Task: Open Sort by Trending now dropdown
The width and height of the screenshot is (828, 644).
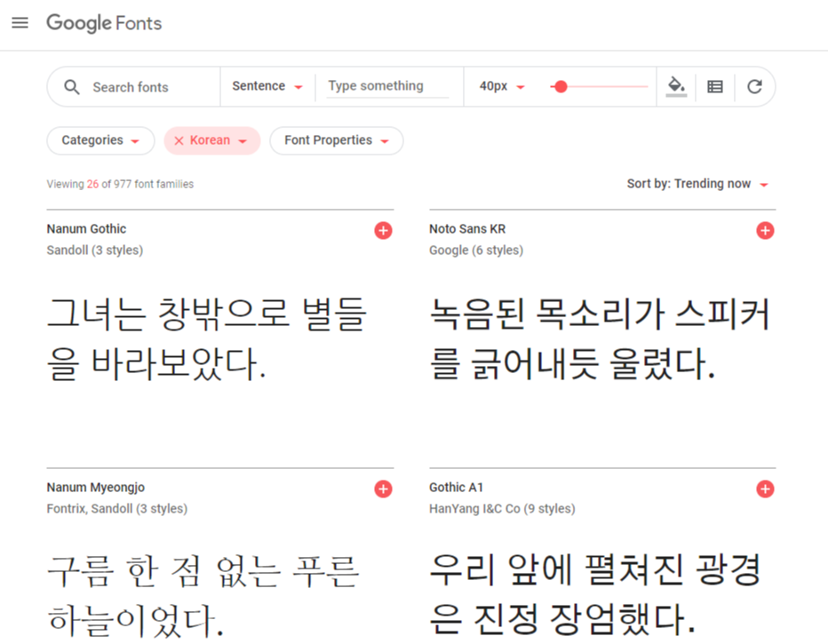Action: [x=697, y=184]
